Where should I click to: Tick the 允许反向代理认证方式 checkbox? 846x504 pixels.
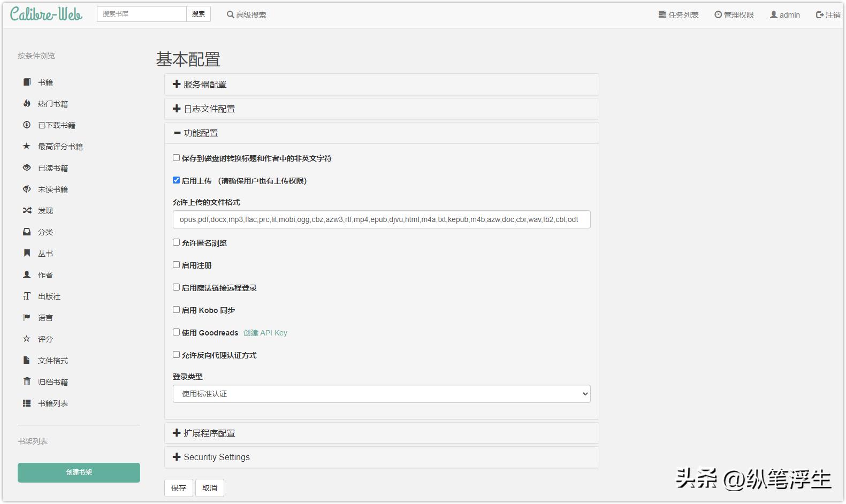coord(176,355)
